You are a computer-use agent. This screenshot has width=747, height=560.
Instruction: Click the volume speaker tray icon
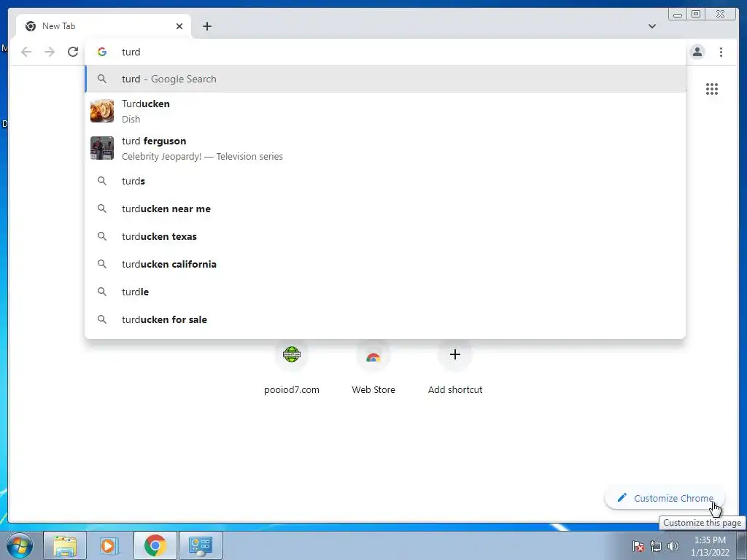coord(673,546)
